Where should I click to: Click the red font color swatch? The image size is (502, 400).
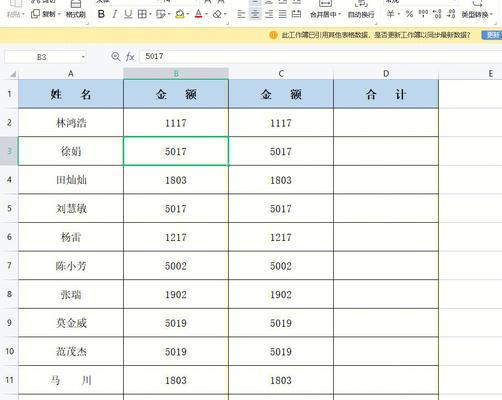point(199,14)
